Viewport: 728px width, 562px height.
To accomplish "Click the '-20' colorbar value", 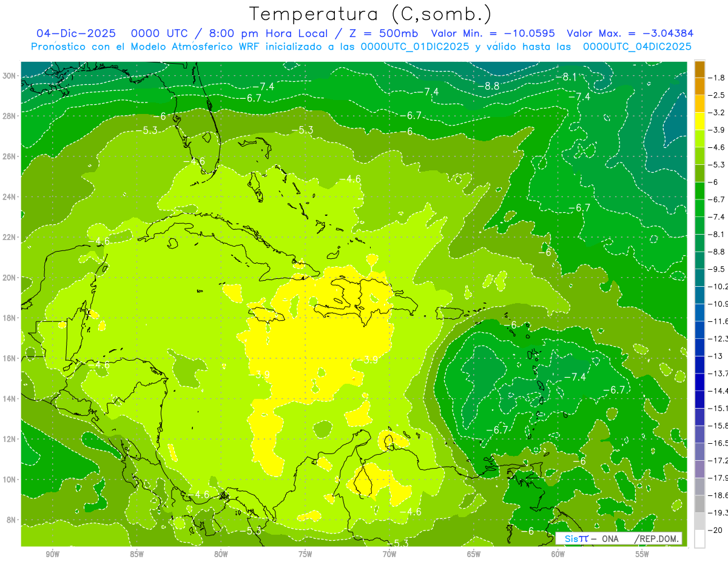I will pos(716,530).
